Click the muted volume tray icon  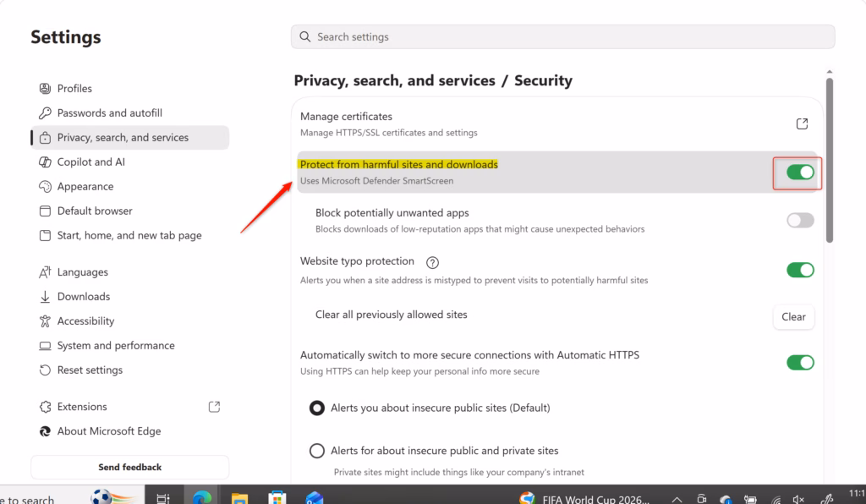coord(798,499)
